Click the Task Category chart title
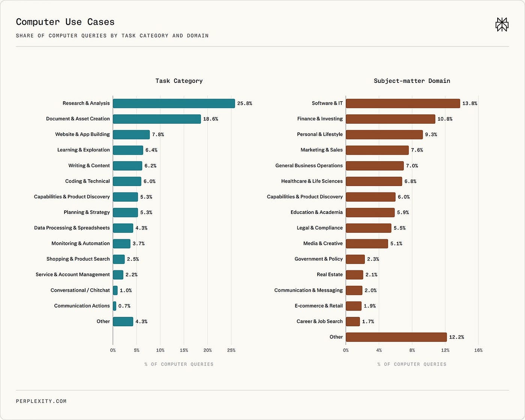This screenshot has height=420, width=525. [x=179, y=81]
